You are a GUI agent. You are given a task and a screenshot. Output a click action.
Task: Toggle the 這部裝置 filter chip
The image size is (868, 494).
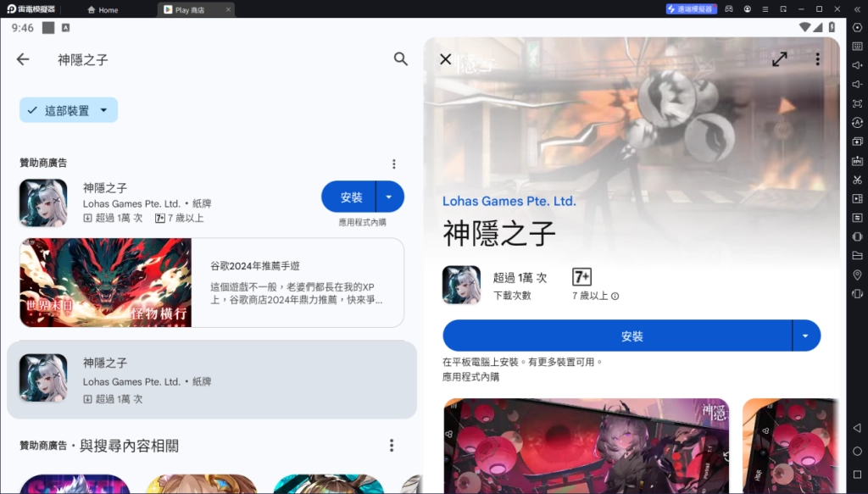pyautogui.click(x=69, y=110)
